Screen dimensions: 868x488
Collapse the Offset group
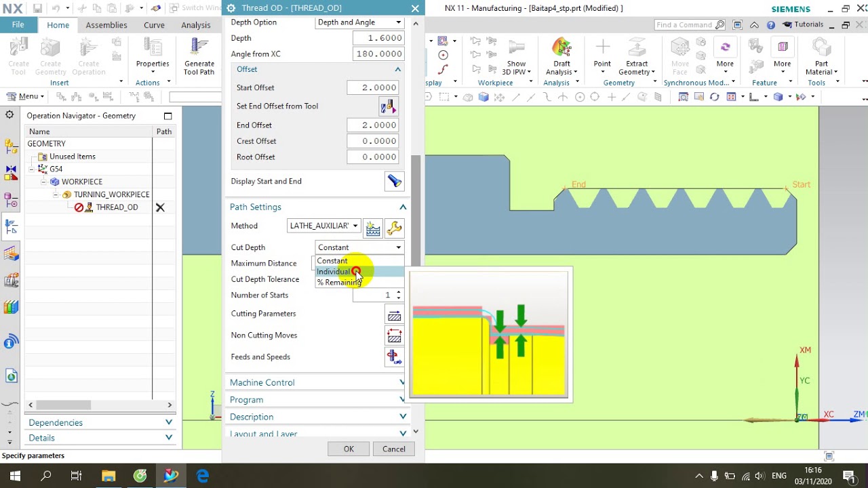click(398, 70)
